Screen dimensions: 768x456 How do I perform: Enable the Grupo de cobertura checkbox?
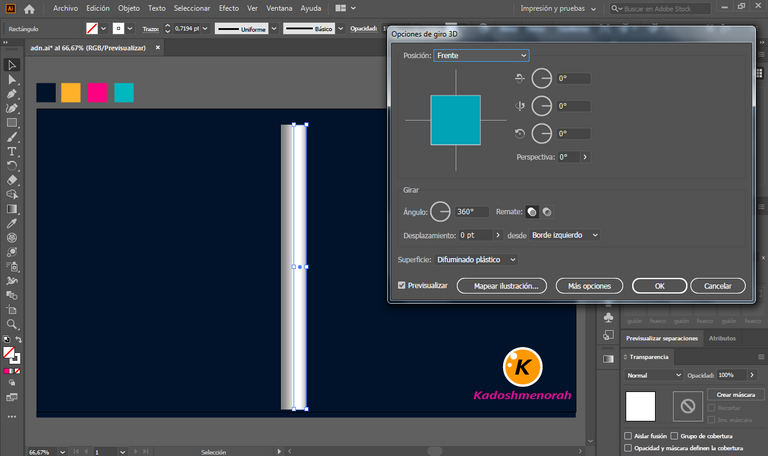(x=674, y=436)
